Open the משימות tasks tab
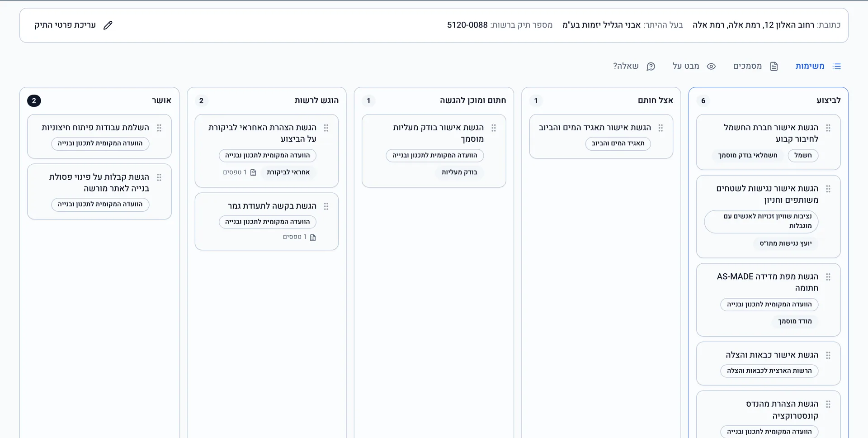 [818, 66]
